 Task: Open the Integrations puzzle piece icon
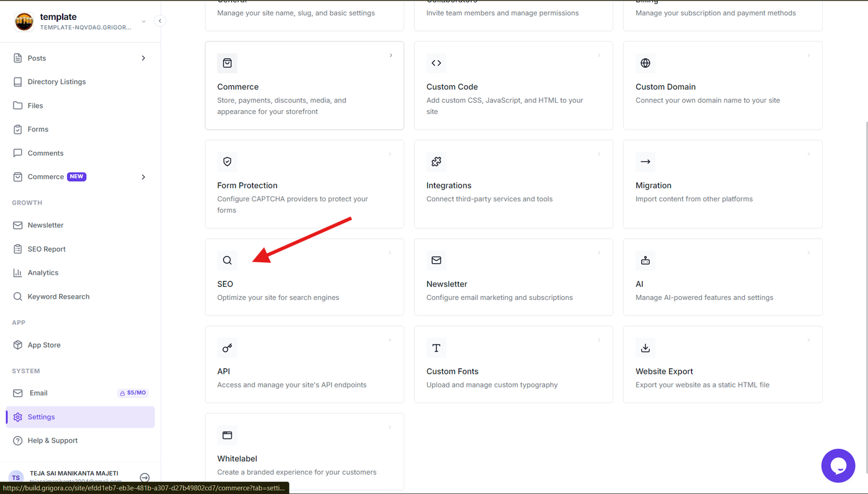tap(436, 162)
